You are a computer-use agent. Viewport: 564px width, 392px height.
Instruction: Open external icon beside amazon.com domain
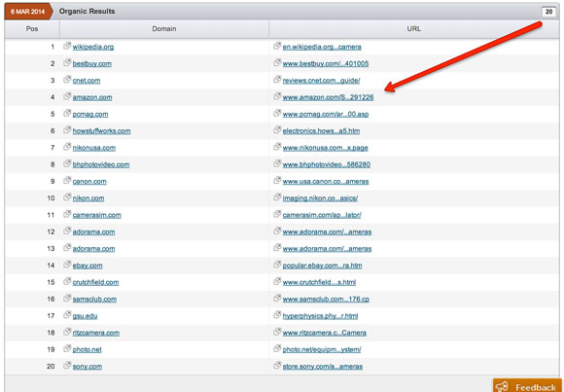[67, 96]
